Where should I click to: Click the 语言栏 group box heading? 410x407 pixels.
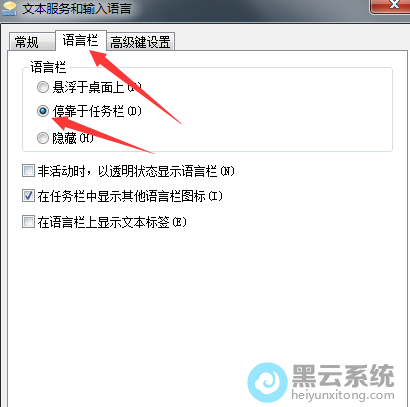click(48, 67)
